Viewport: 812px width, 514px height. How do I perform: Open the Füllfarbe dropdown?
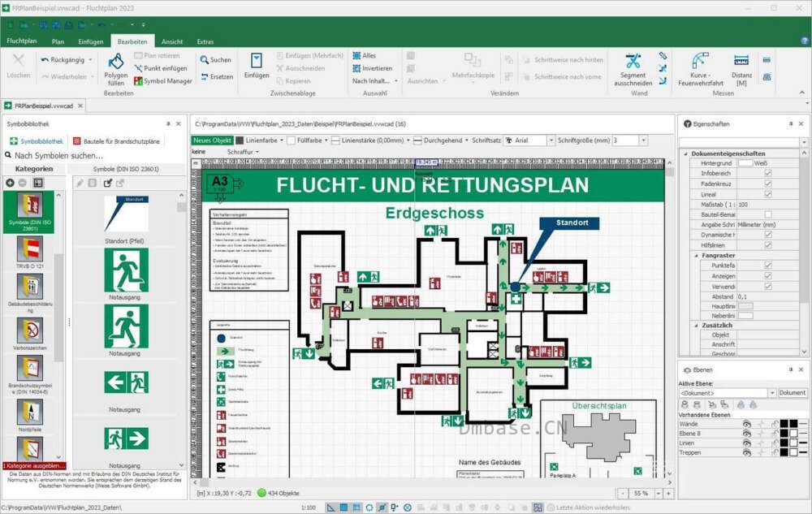[326, 140]
